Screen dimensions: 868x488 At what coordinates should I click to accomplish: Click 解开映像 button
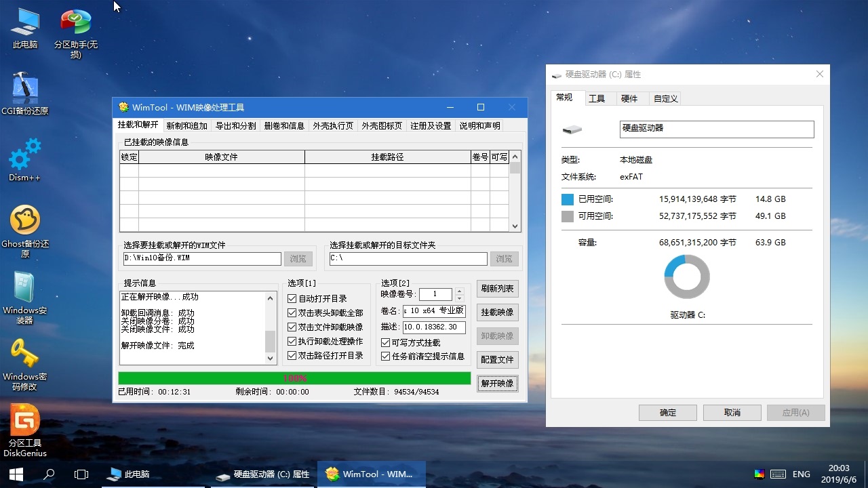(497, 384)
